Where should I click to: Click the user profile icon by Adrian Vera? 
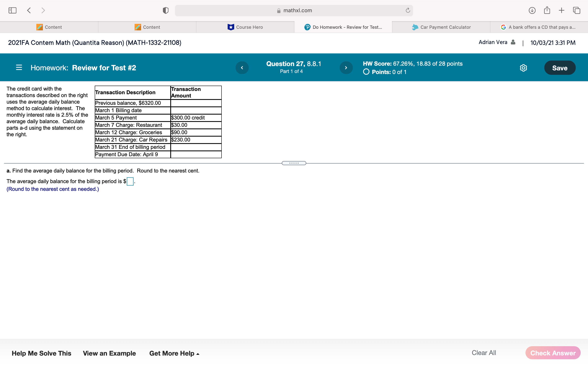click(x=513, y=42)
